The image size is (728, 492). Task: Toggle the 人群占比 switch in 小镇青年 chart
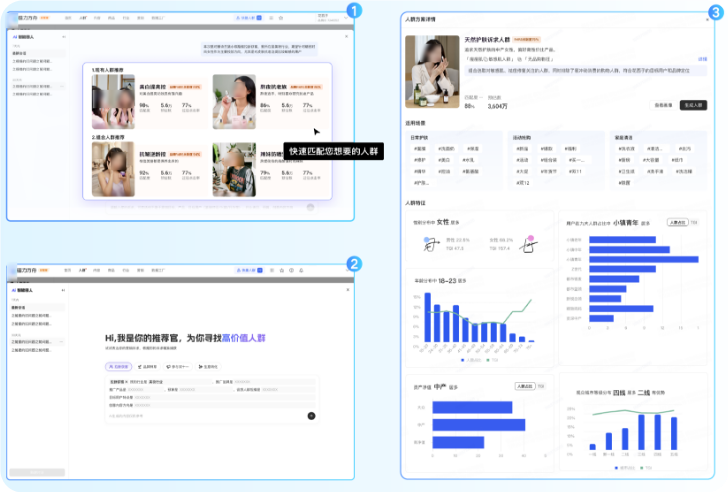click(x=676, y=223)
